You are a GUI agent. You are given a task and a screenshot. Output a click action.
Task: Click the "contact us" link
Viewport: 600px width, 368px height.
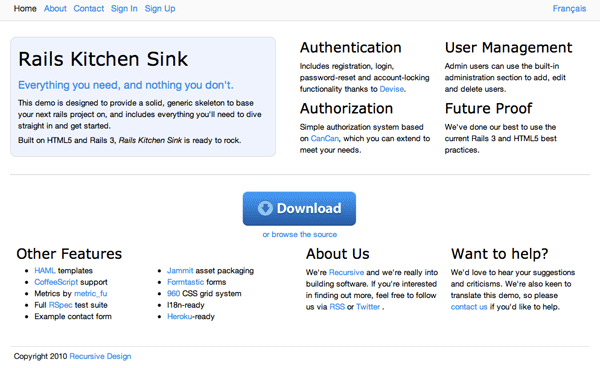469,307
